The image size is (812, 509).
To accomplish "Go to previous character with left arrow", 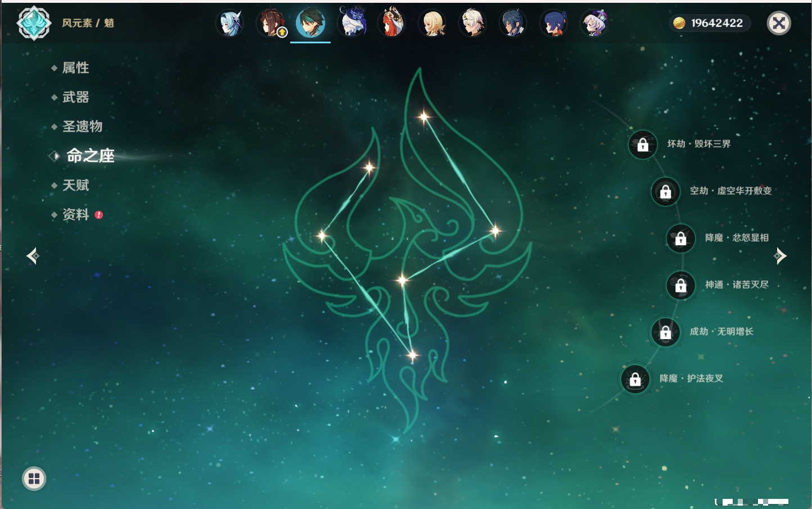I will pyautogui.click(x=33, y=256).
